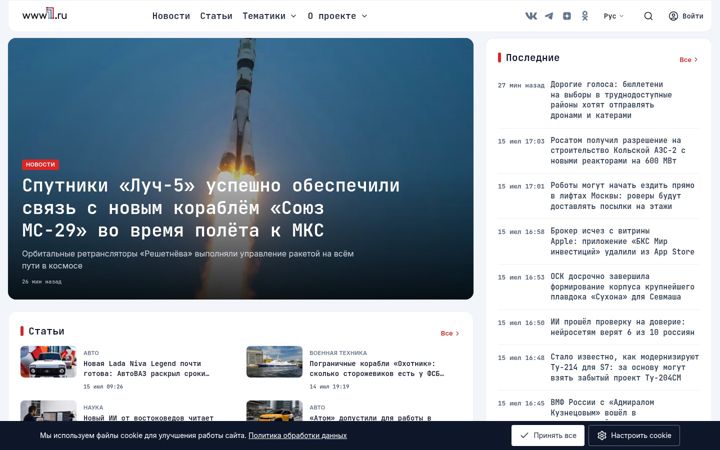Screen dimensions: 720x450
Task: Open news Роботы могут начать ездить
Action: click(x=622, y=196)
